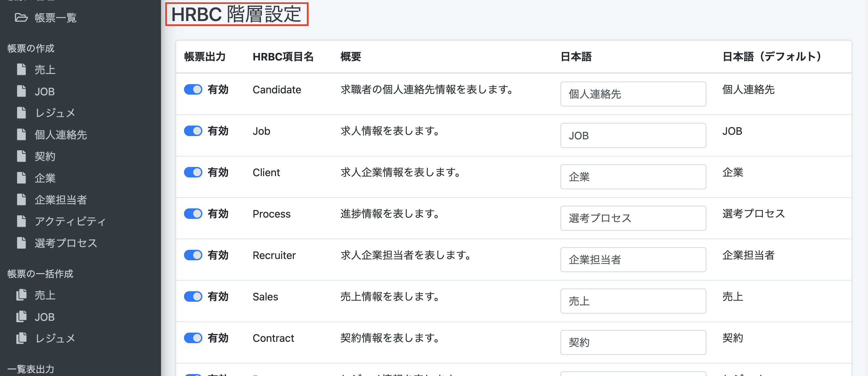Switch off the Client row toggle
Image resolution: width=868 pixels, height=376 pixels.
pyautogui.click(x=193, y=172)
